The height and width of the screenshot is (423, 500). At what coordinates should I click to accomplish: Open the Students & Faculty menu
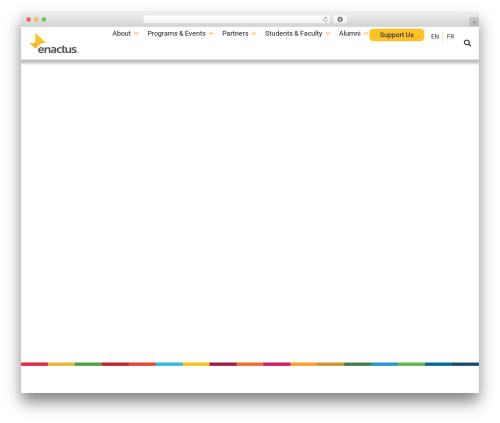coord(293,33)
